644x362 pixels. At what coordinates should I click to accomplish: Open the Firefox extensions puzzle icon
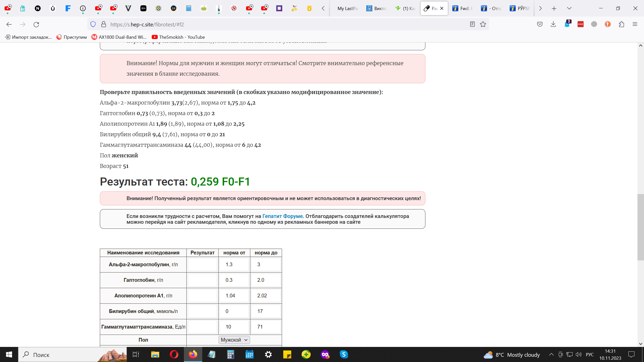pyautogui.click(x=621, y=24)
